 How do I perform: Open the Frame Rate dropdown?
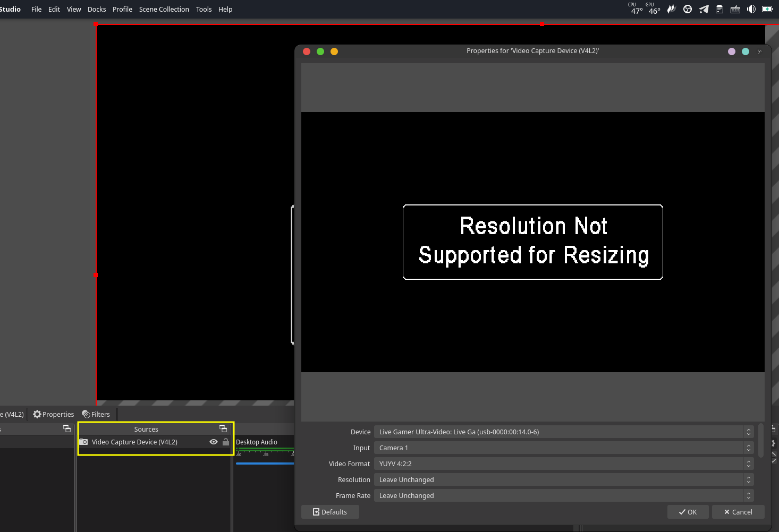coord(564,495)
